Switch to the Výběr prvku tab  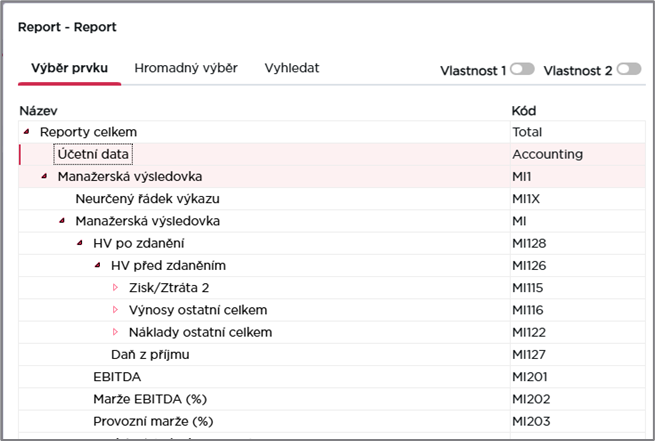[69, 68]
